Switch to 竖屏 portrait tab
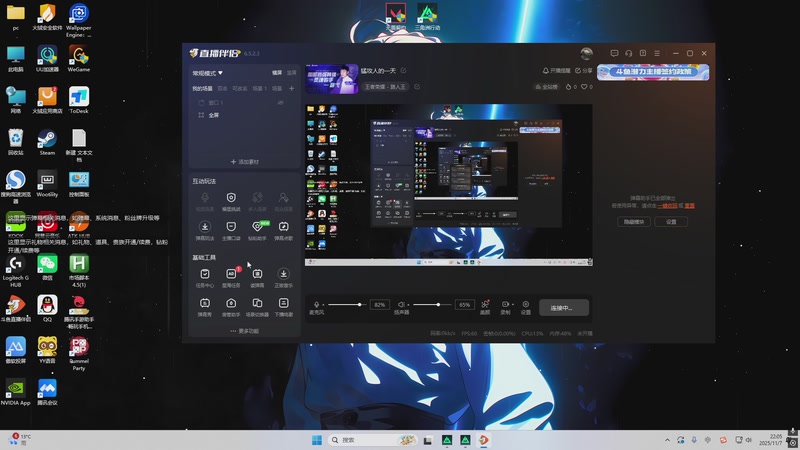Screen dimensions: 800x450 291,73
